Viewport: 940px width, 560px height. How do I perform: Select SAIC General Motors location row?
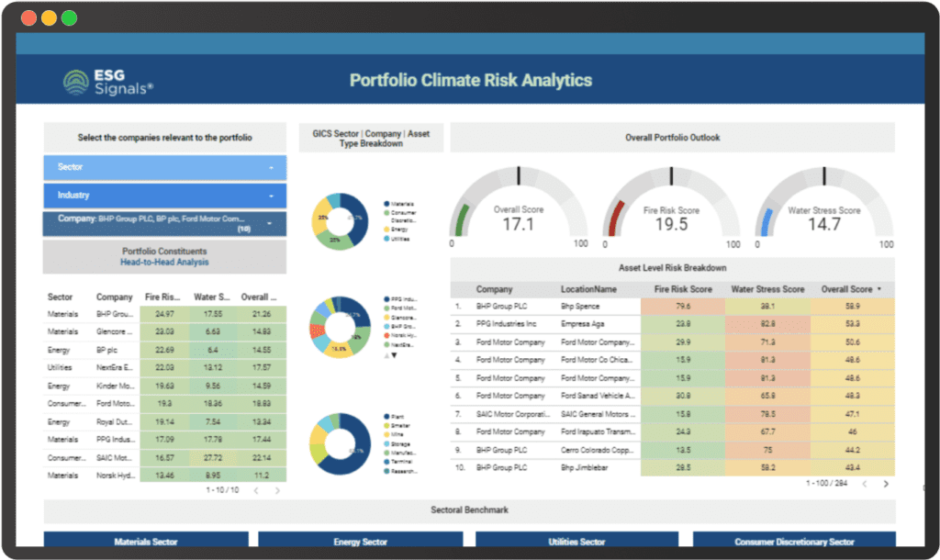[x=672, y=414]
